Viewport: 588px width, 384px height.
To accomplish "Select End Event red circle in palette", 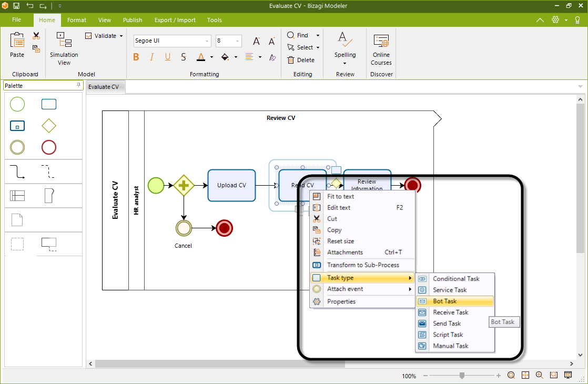I will tap(49, 147).
